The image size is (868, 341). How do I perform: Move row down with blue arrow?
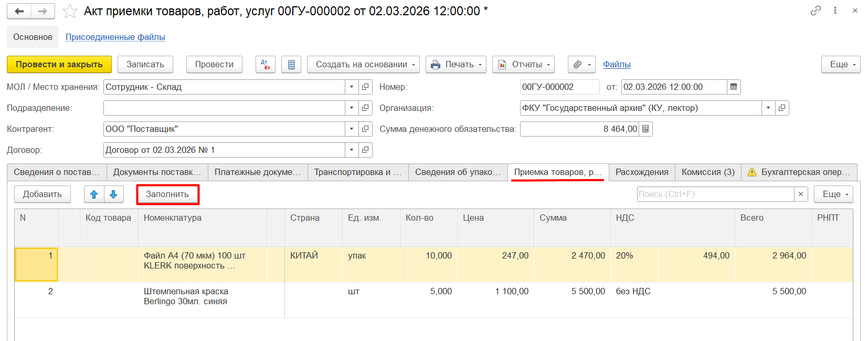(113, 194)
